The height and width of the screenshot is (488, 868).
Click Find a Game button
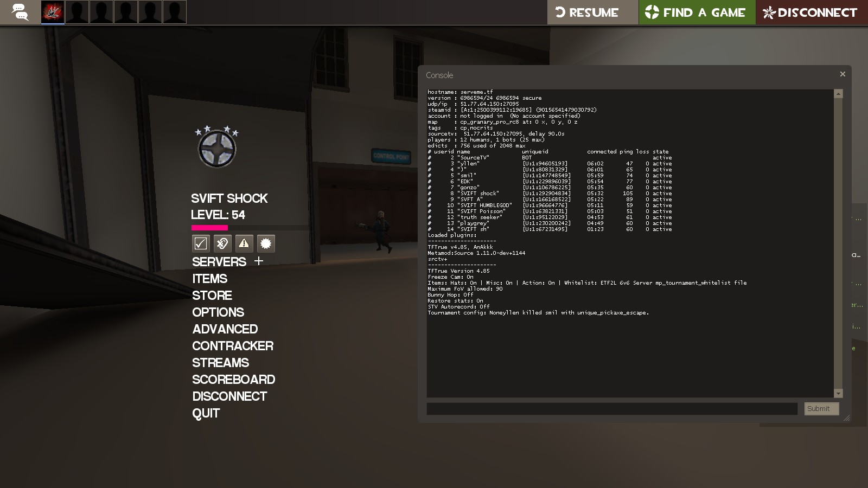[x=697, y=12]
